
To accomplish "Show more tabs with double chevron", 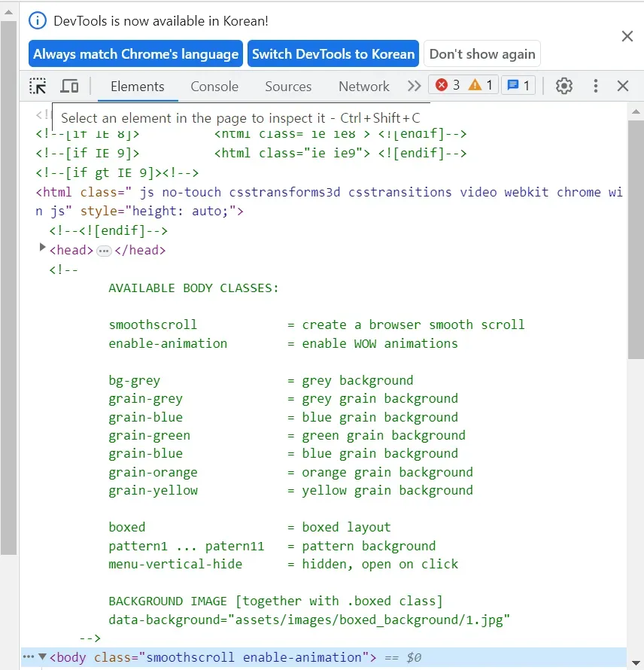I will (414, 86).
